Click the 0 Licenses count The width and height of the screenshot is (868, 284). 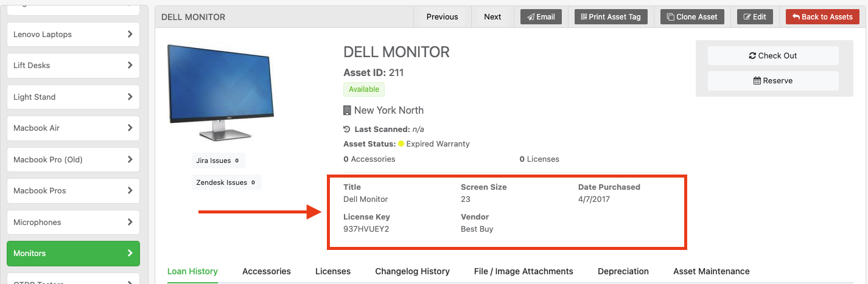click(x=539, y=159)
